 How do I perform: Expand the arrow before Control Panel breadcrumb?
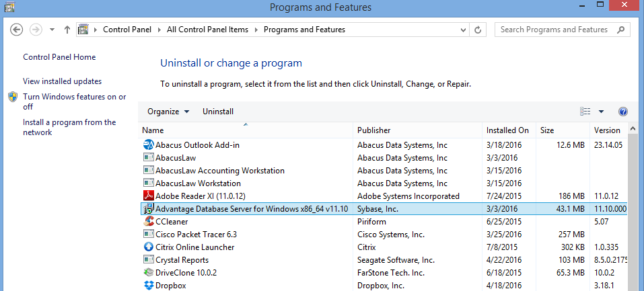coord(96,30)
